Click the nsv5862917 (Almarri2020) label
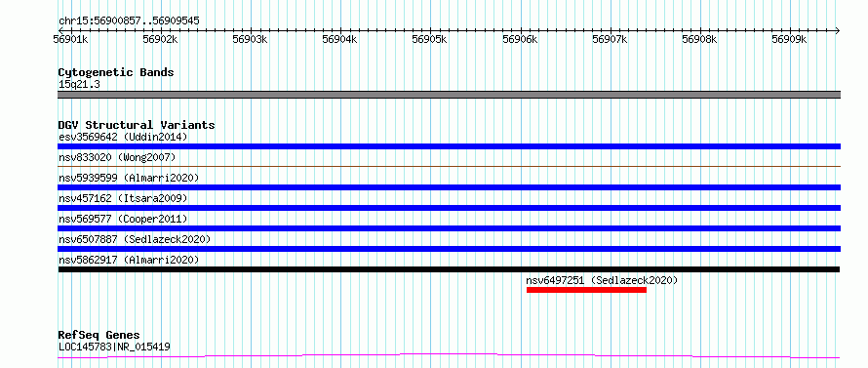This screenshot has width=868, height=368. (x=129, y=260)
